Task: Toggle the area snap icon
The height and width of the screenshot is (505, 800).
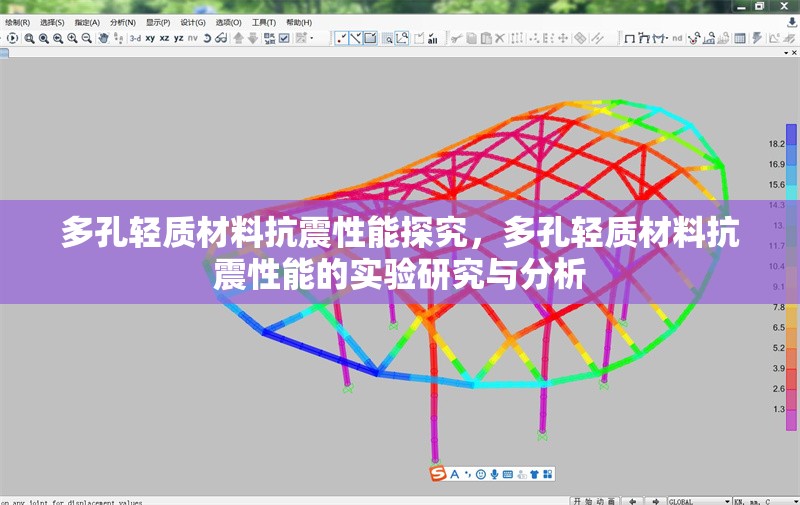Action: point(370,38)
